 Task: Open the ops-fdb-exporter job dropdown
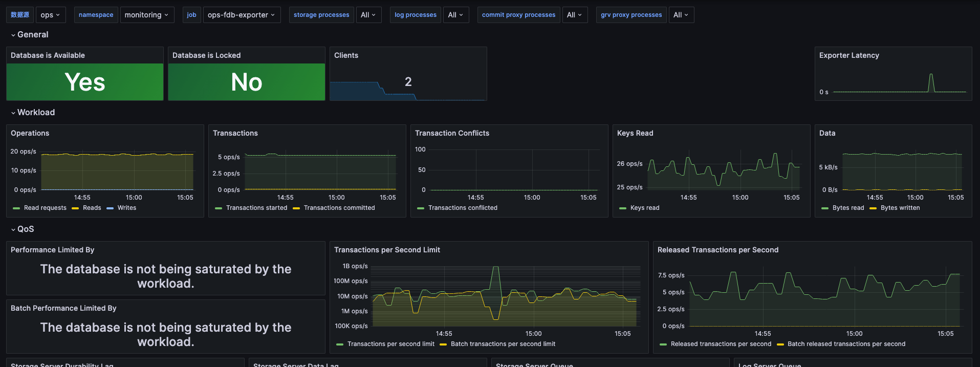pyautogui.click(x=241, y=15)
